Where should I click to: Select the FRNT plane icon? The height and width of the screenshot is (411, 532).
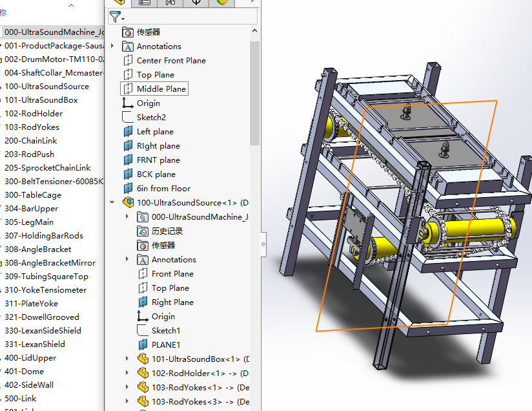click(128, 160)
